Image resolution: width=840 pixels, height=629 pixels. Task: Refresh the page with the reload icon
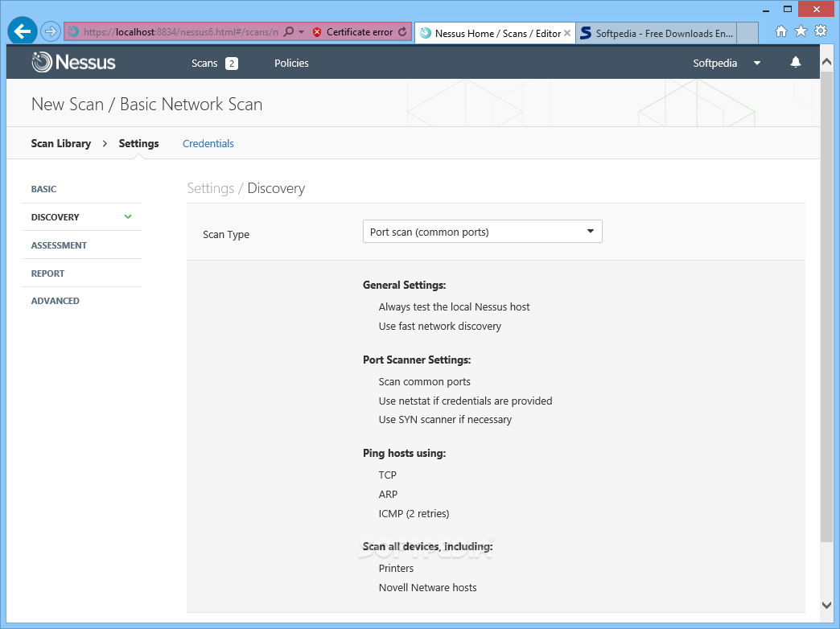[x=402, y=32]
